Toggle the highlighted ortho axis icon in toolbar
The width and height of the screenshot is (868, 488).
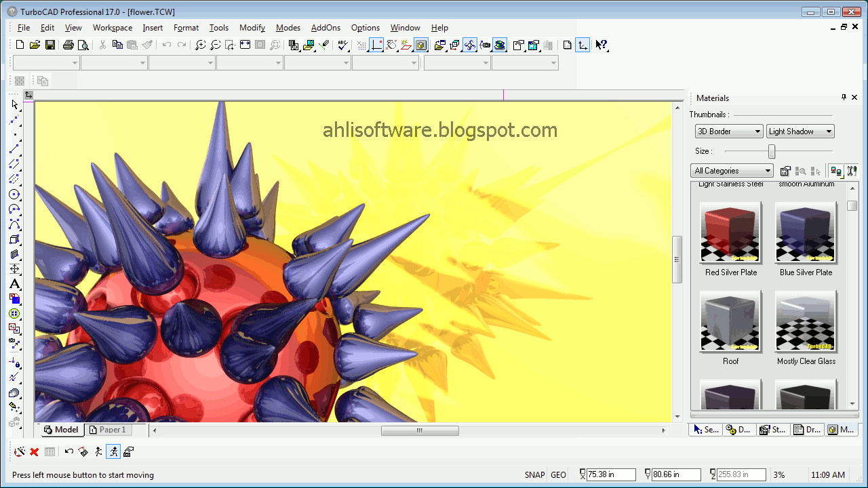[376, 45]
